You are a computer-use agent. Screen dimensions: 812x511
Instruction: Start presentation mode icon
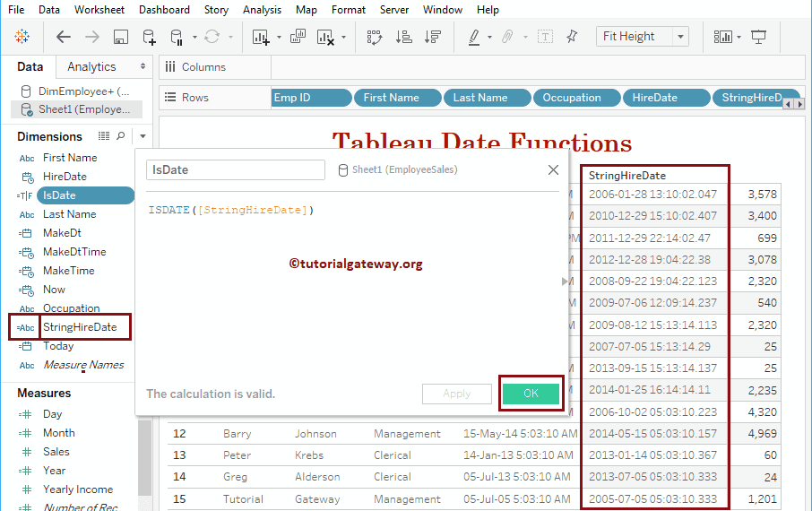[758, 37]
